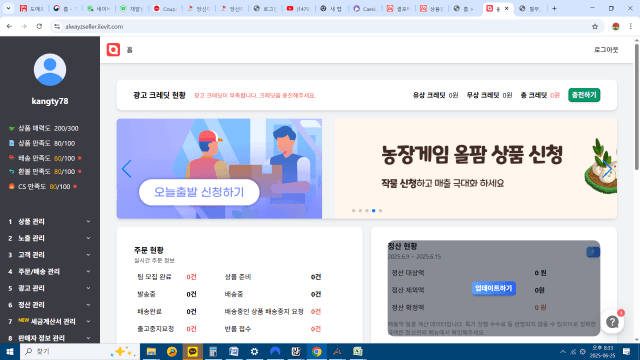Click the banner's next-slide right arrow
The width and height of the screenshot is (640, 360).
click(607, 169)
